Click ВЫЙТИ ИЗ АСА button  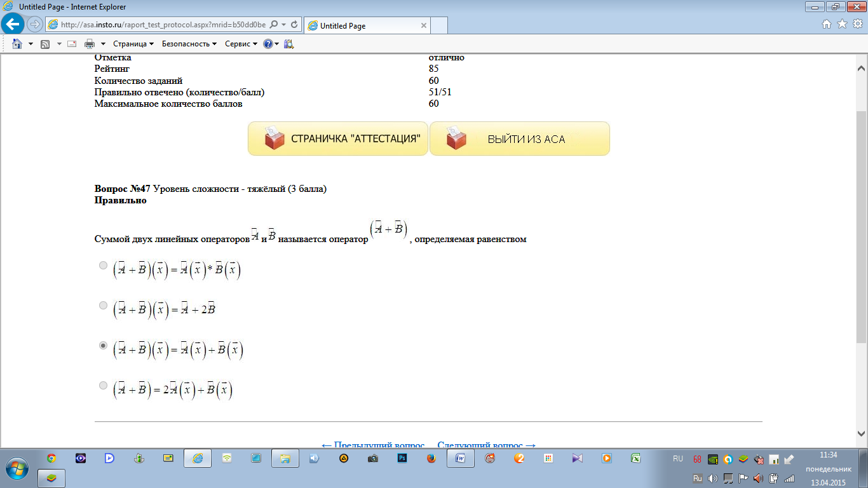point(520,139)
